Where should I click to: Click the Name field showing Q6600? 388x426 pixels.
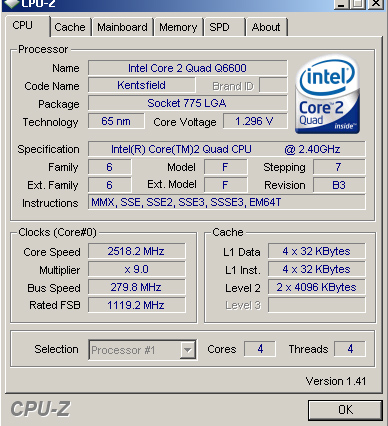click(187, 68)
